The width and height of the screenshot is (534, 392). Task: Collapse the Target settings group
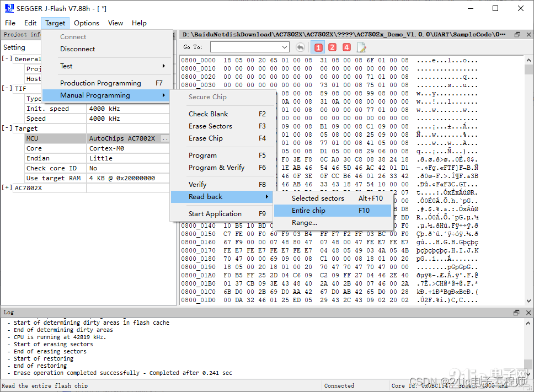coord(7,128)
